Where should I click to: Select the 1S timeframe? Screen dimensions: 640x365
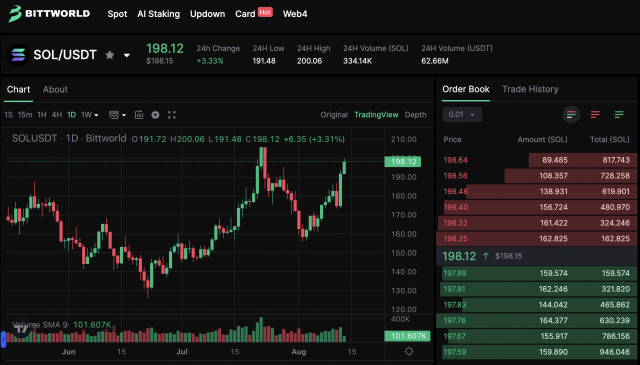(x=9, y=115)
